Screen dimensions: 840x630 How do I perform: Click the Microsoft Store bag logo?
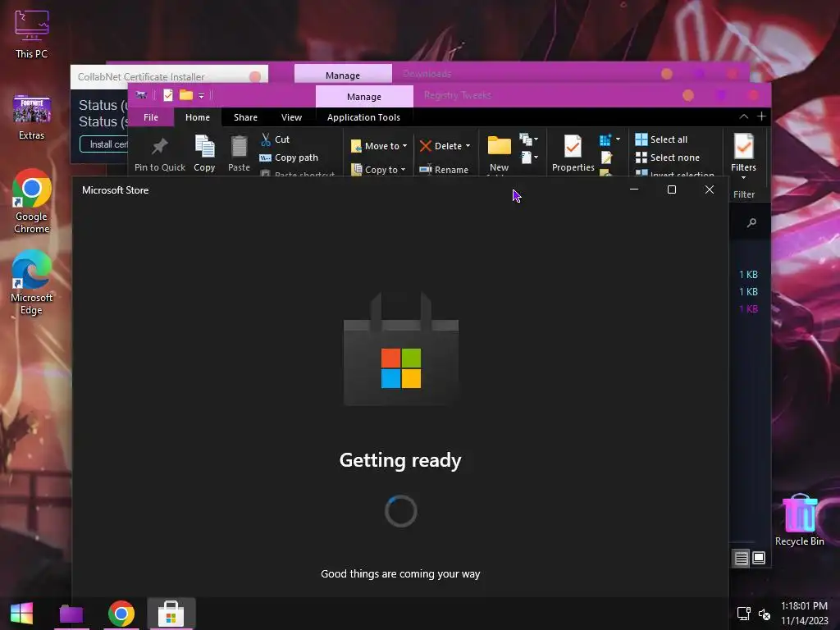pos(400,349)
